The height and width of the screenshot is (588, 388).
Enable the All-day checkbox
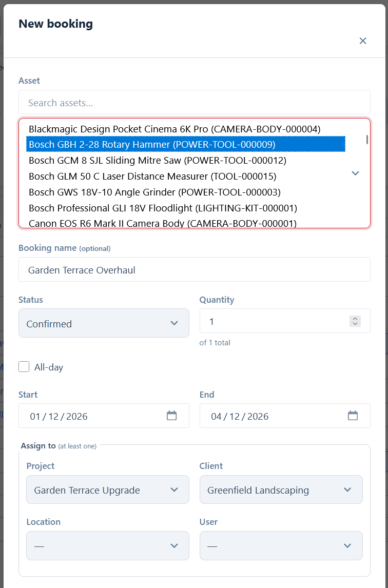tap(24, 367)
